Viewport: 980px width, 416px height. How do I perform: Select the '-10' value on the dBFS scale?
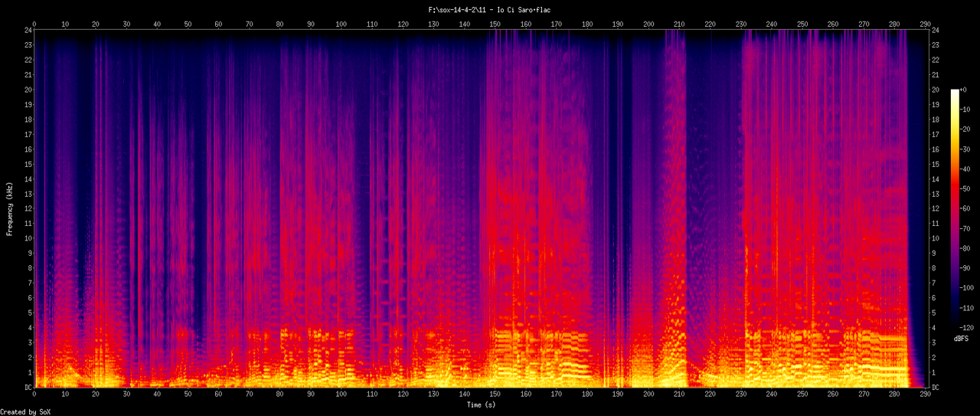pos(965,110)
